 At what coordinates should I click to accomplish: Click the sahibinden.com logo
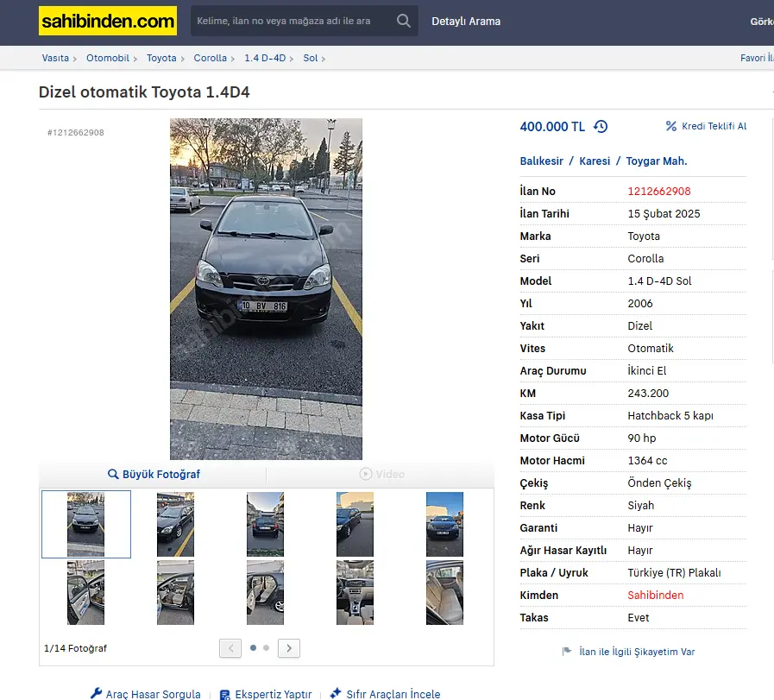[108, 21]
